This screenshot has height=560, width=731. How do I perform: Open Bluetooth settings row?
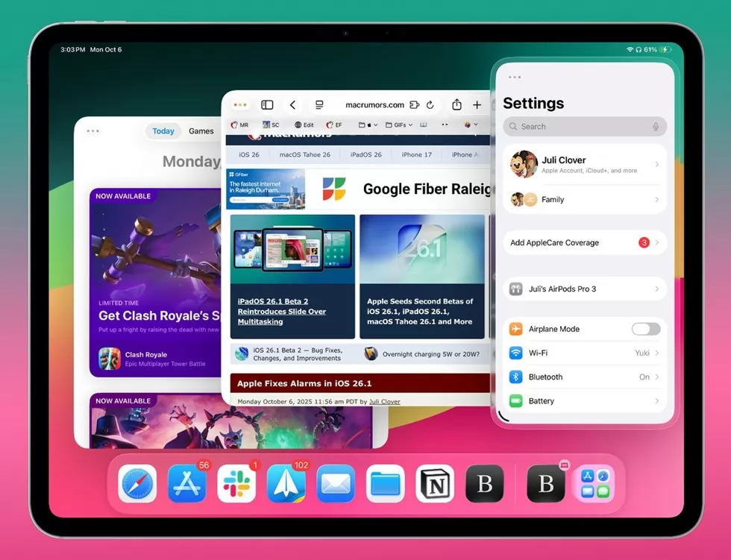pos(584,377)
